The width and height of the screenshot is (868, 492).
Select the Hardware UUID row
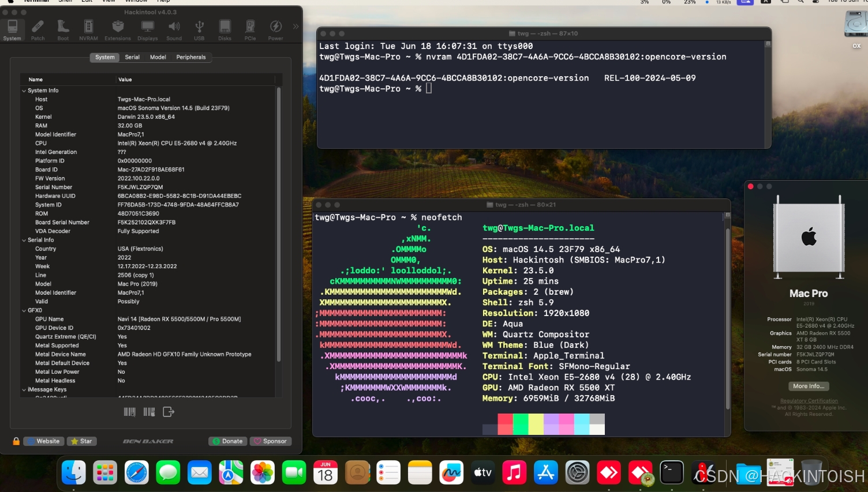(x=148, y=196)
